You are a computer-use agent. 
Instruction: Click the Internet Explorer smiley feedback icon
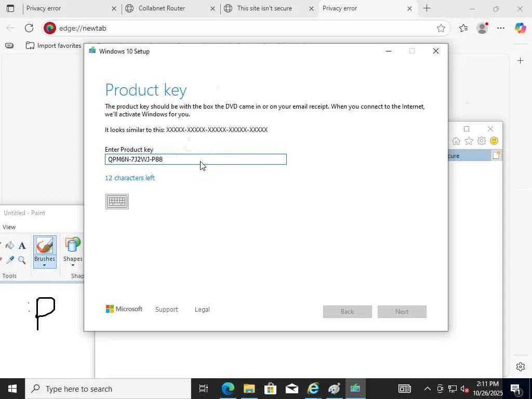[494, 141]
